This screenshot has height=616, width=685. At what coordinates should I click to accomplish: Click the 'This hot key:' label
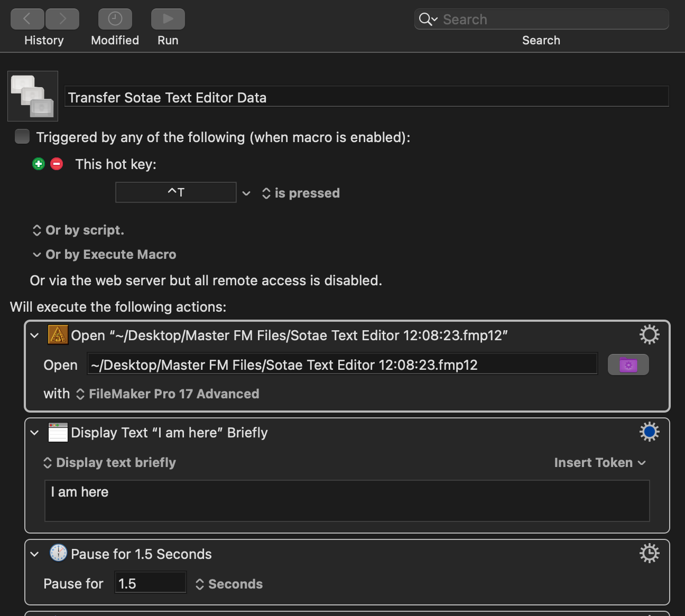(x=116, y=164)
